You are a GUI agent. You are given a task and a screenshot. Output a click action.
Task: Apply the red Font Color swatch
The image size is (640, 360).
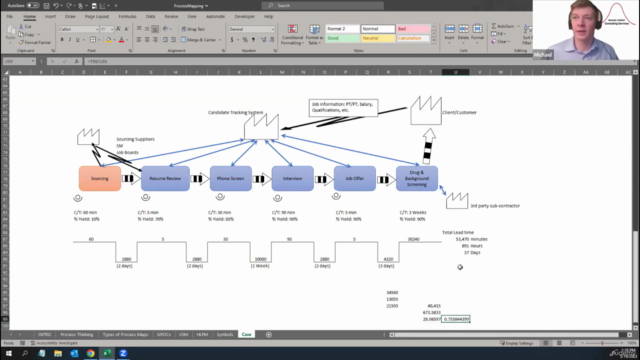pyautogui.click(x=121, y=40)
